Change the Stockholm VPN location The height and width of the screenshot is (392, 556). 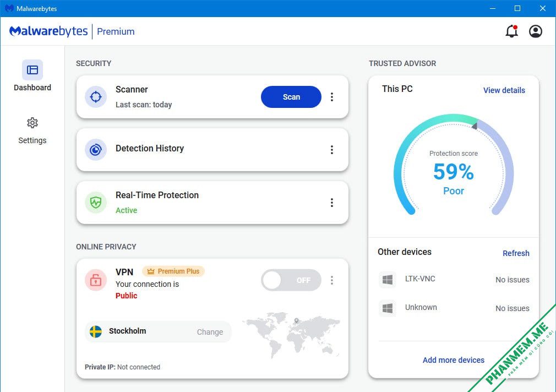pos(210,332)
